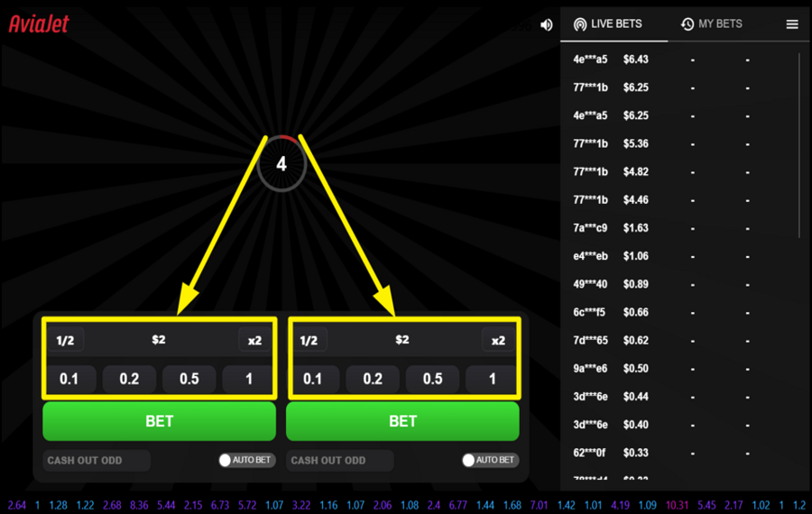
Task: Double the right bet with x2
Action: [498, 340]
